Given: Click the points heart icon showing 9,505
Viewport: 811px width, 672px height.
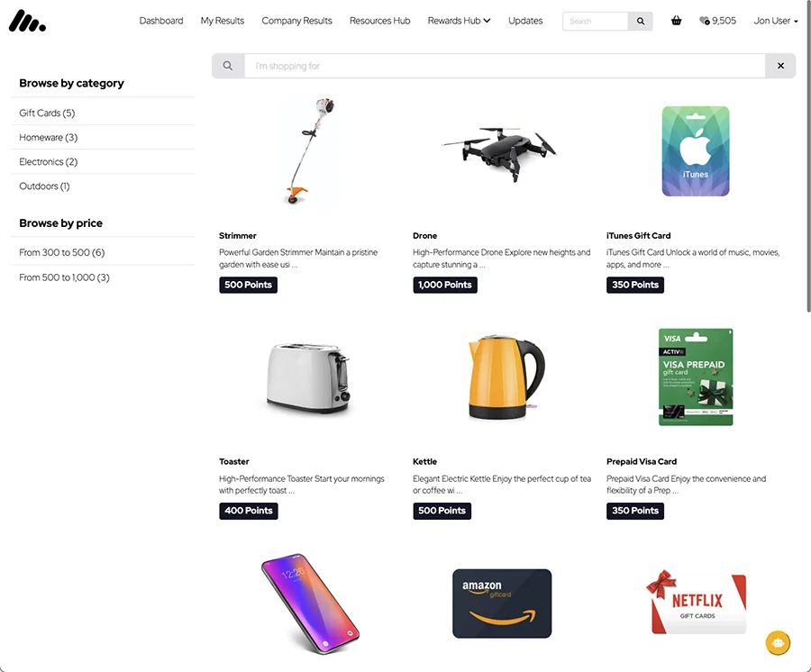Looking at the screenshot, I should coord(704,21).
